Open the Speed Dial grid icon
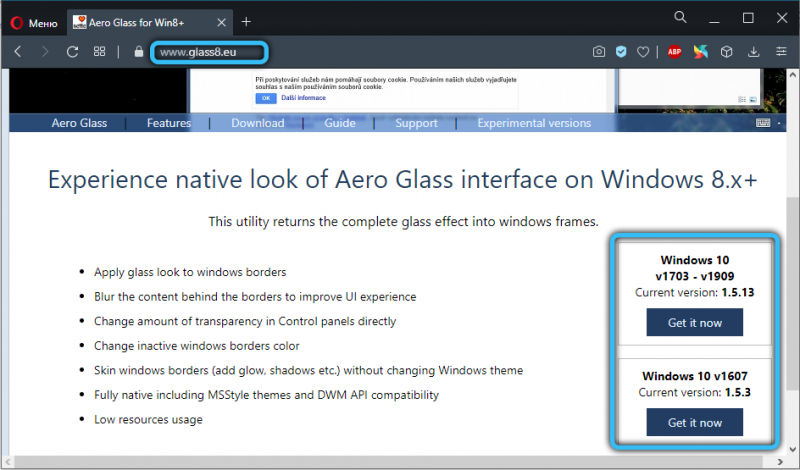Image resolution: width=800 pixels, height=470 pixels. [x=99, y=52]
